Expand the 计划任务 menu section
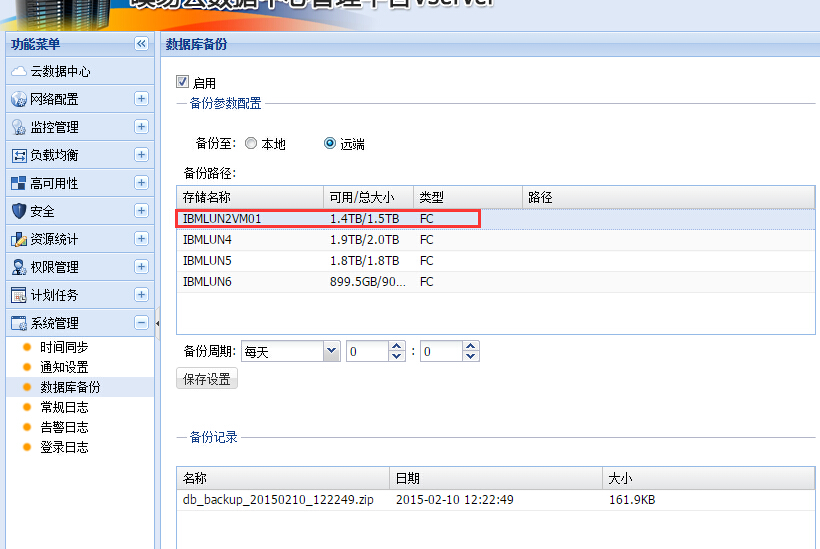The height and width of the screenshot is (549, 820). pos(141,295)
